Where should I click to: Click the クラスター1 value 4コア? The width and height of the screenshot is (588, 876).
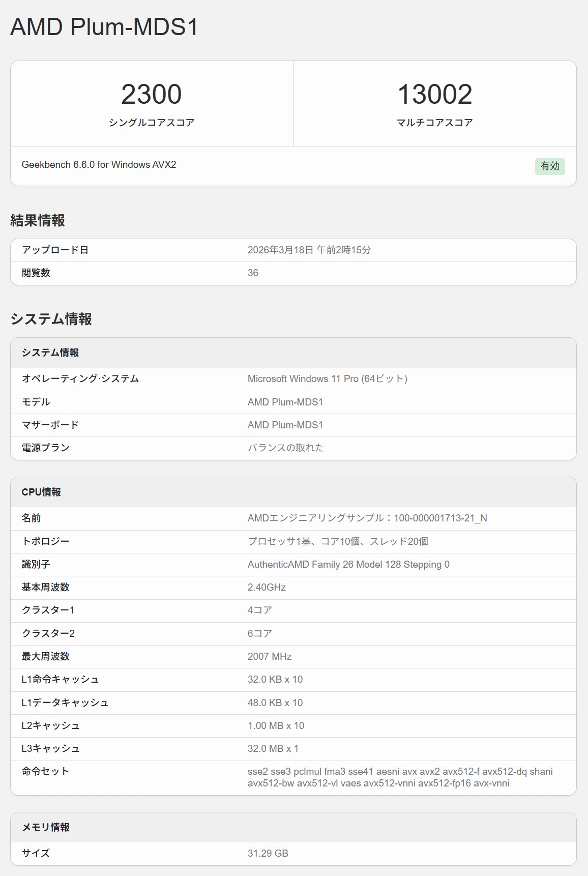click(260, 610)
